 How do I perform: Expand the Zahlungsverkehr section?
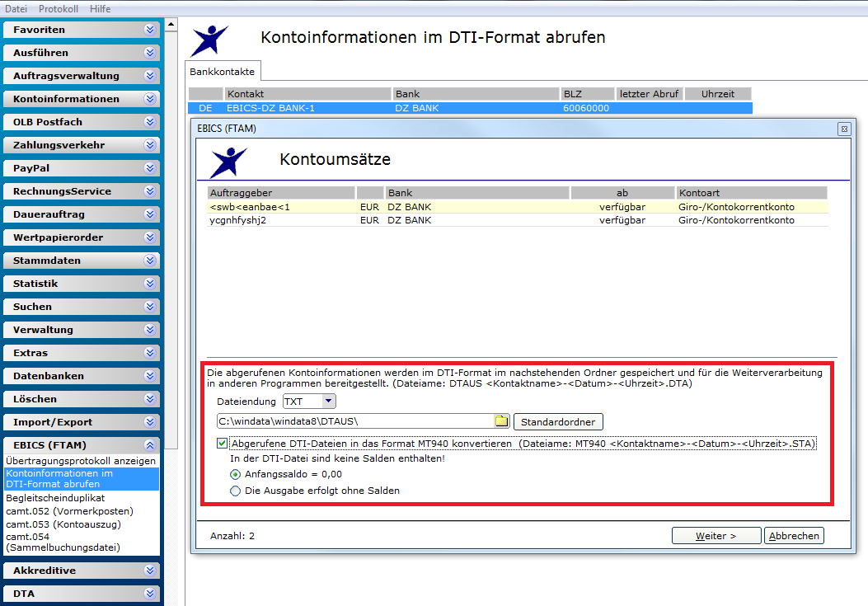(82, 145)
